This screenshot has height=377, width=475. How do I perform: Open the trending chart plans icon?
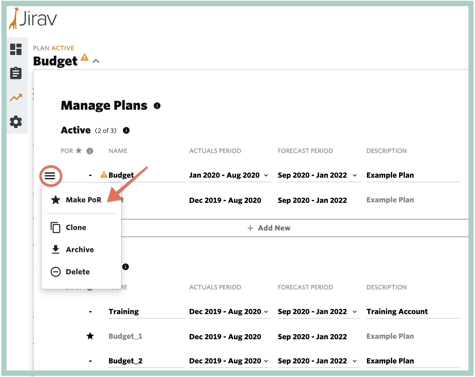point(16,97)
